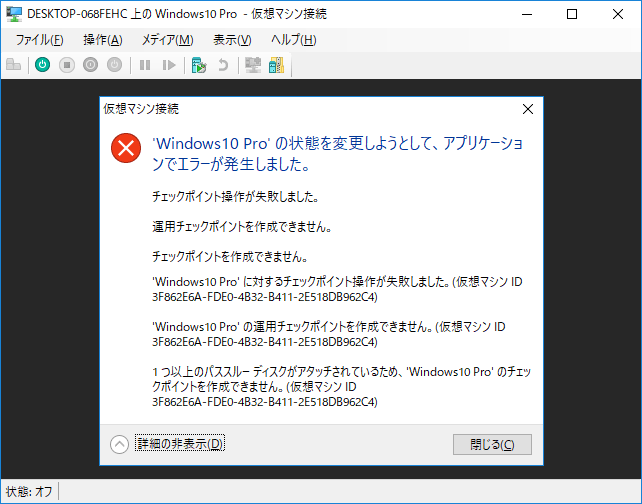
Task: Close the error dialog with its X button
Action: tap(528, 109)
